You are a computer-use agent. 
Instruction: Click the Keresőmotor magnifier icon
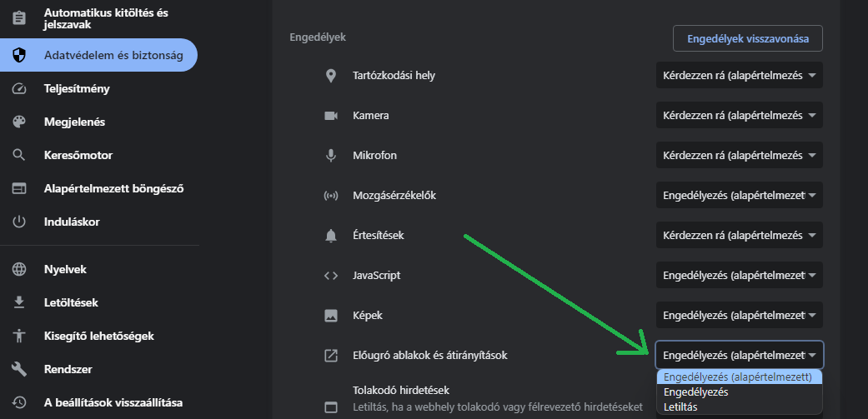pos(19,155)
